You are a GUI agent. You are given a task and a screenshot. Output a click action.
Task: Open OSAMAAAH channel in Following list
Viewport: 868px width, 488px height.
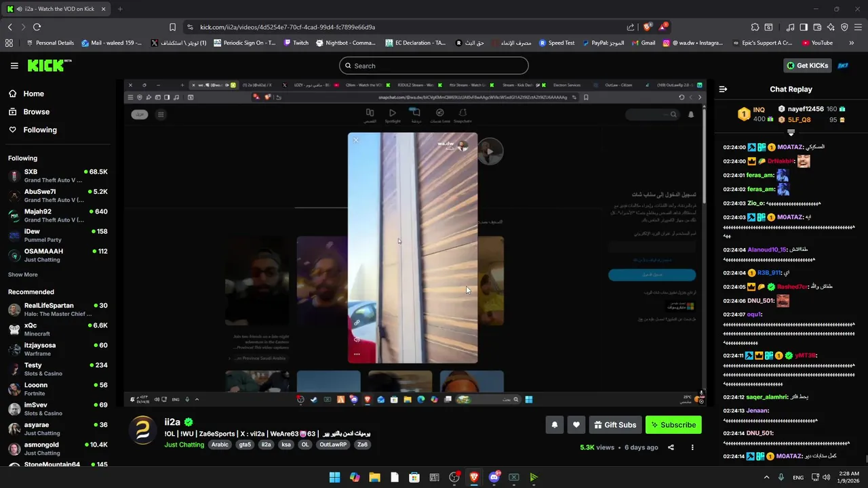pos(58,255)
